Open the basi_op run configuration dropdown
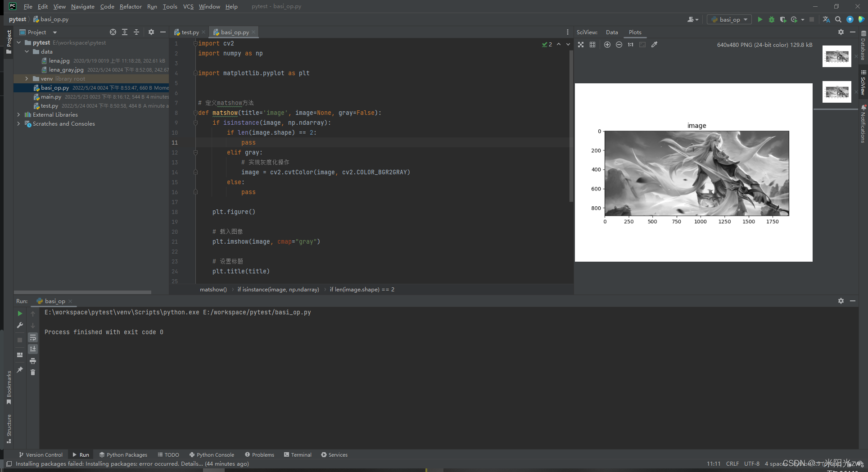Viewport: 868px width, 472px height. 729,19
